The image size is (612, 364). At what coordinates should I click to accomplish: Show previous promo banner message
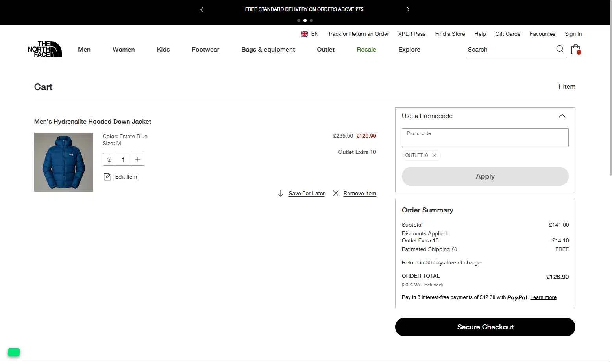[x=202, y=9]
